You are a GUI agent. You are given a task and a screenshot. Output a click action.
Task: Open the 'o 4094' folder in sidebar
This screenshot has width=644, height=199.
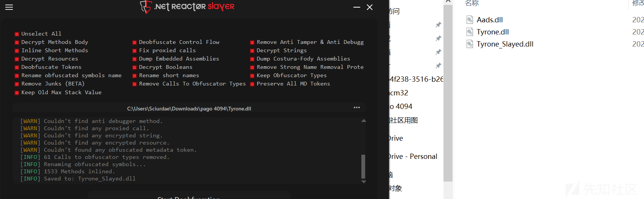pyautogui.click(x=401, y=106)
